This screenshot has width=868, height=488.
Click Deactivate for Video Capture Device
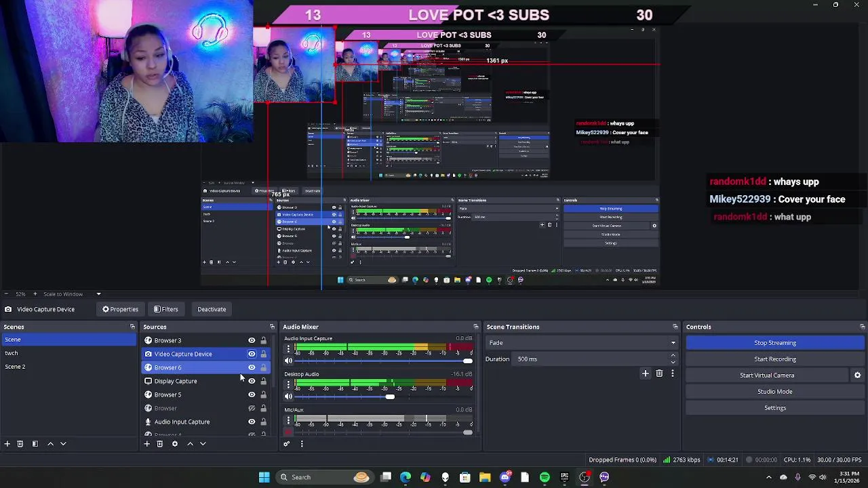coord(212,309)
